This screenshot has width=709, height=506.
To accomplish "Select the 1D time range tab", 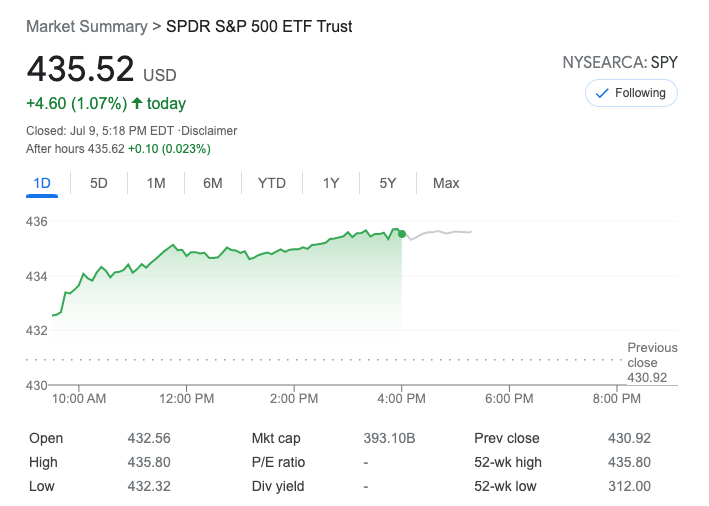I will [42, 183].
